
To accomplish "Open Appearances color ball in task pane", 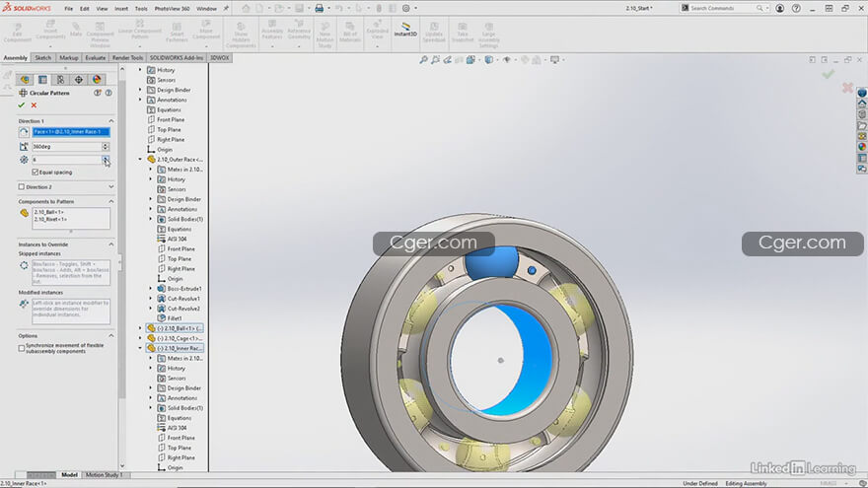I will pyautogui.click(x=862, y=147).
